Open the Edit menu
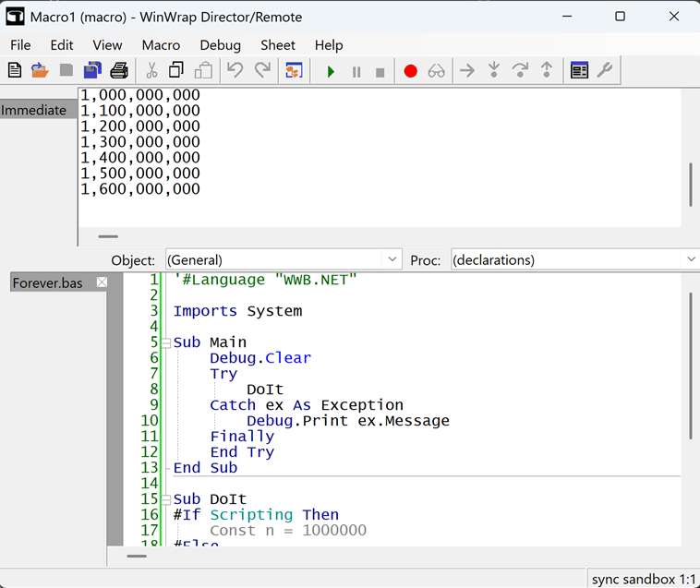The image size is (700, 588). 62,45
